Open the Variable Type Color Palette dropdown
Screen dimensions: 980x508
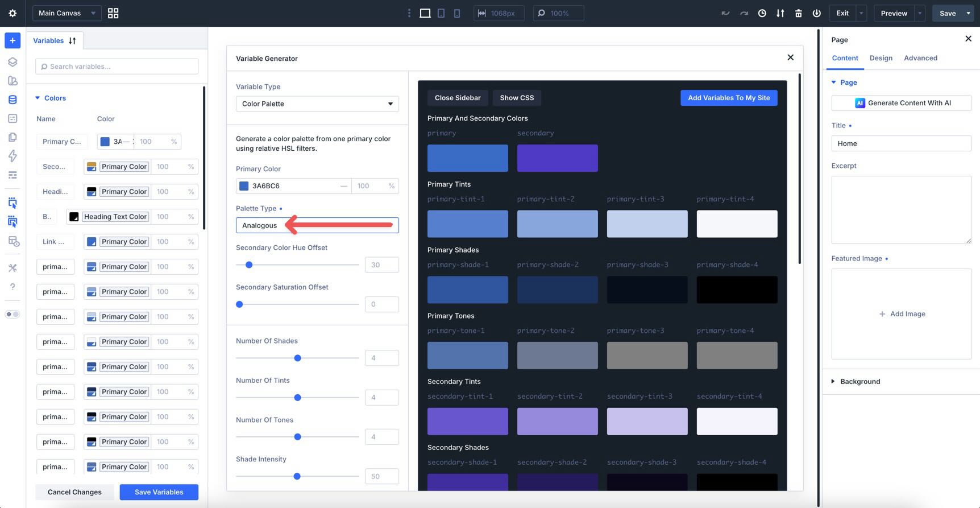click(317, 104)
